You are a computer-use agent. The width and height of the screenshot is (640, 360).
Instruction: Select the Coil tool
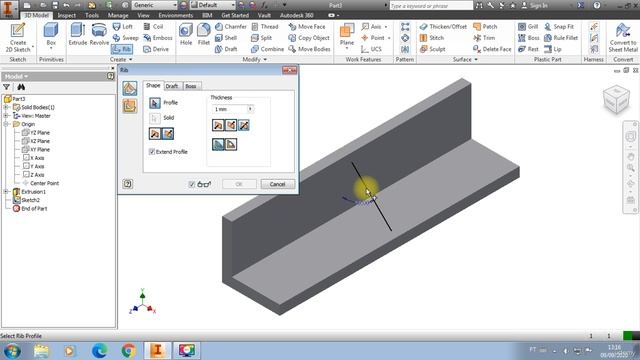point(153,27)
